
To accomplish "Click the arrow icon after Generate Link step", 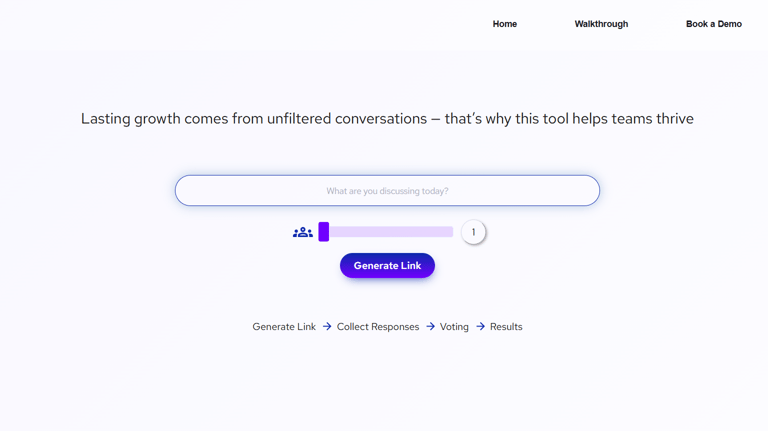I will [x=327, y=326].
